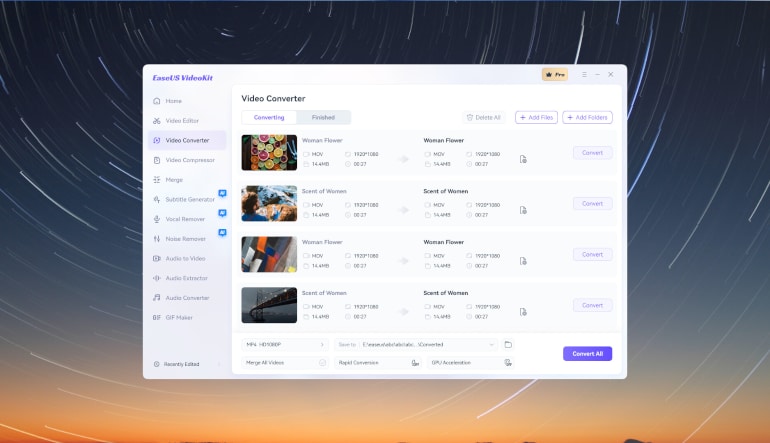Screen dimensions: 770x443
Task: Select the Vocal Remover microphone icon
Action: (x=157, y=219)
